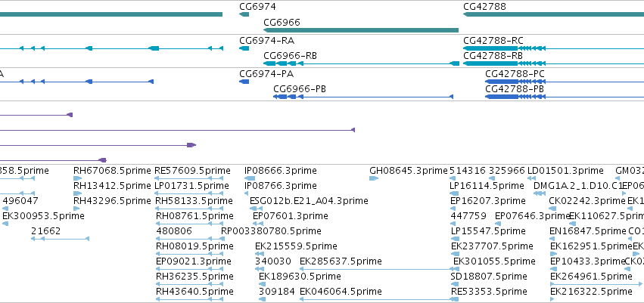Click RH08019.5prime EST label
The height and width of the screenshot is (303, 644).
(x=194, y=246)
